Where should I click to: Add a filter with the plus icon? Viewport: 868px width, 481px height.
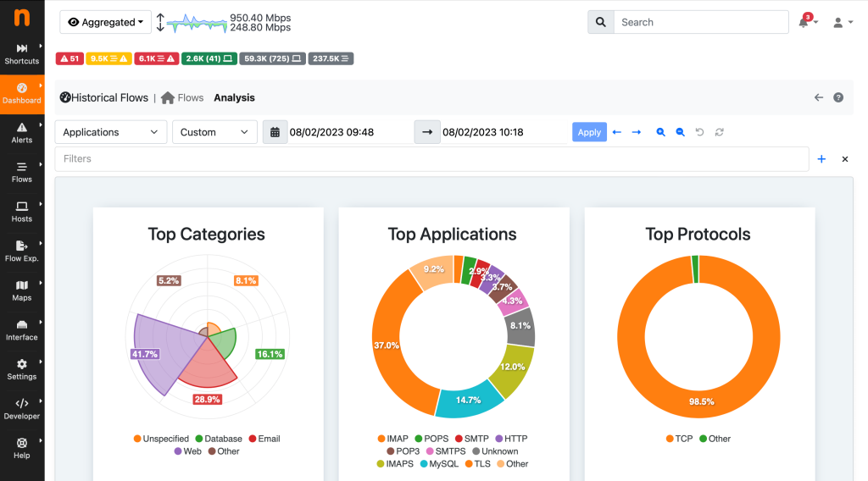click(821, 159)
